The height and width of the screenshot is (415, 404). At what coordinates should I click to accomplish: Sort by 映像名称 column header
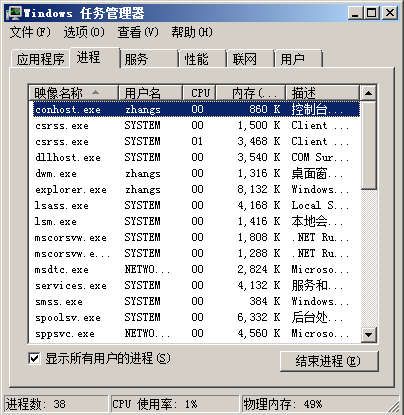coord(74,93)
